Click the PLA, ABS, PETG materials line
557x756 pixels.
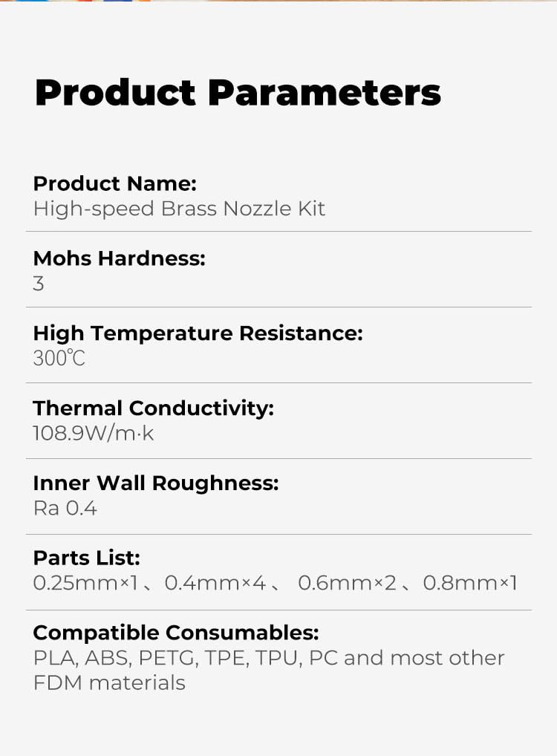point(269,658)
